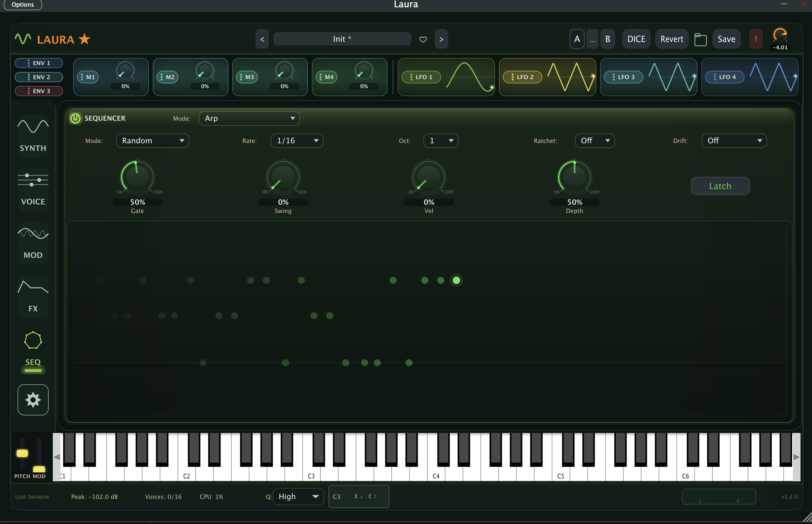
Task: Open the preset browser folder icon
Action: click(x=700, y=39)
